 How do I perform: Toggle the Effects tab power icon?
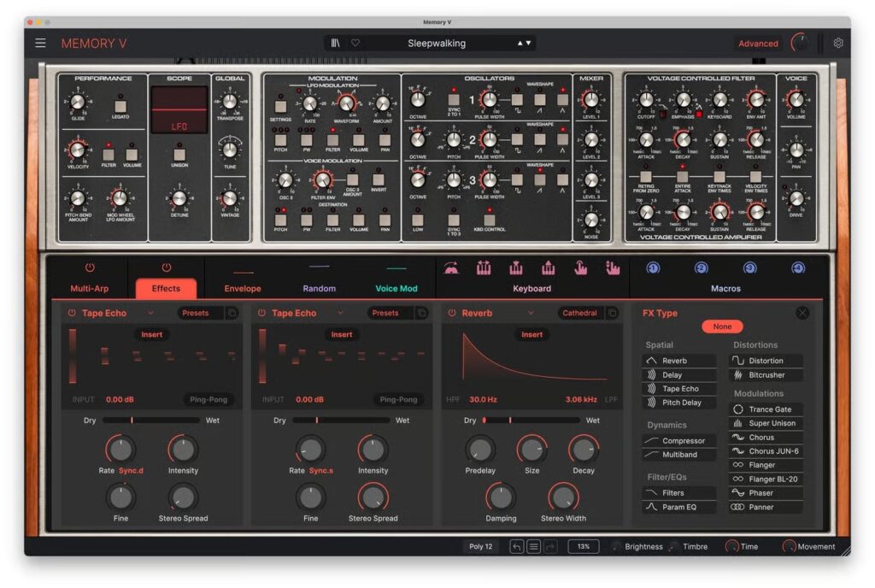166,268
